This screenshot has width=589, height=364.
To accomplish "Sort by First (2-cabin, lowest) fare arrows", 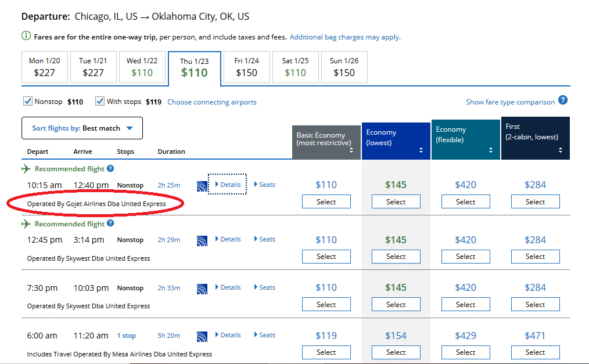I will click(561, 150).
